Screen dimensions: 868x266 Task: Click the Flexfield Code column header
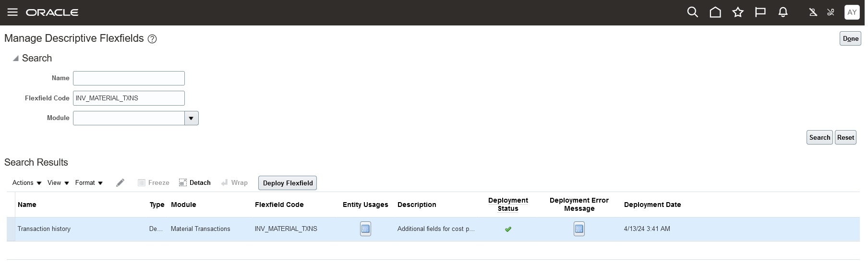(279, 205)
